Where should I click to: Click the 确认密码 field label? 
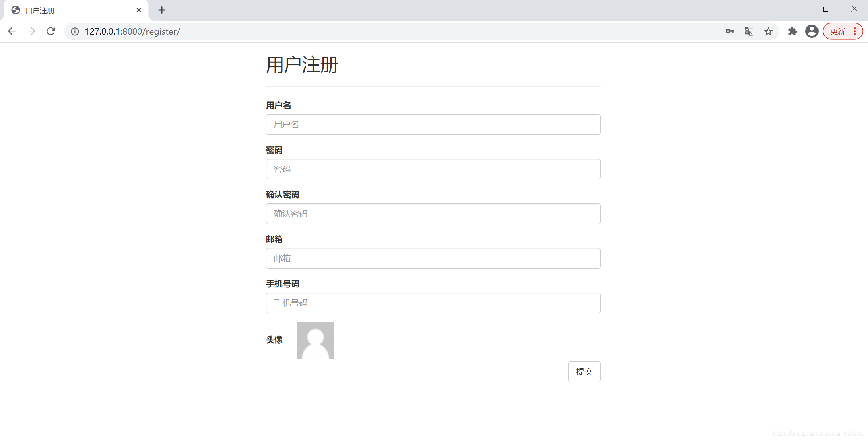tap(282, 195)
